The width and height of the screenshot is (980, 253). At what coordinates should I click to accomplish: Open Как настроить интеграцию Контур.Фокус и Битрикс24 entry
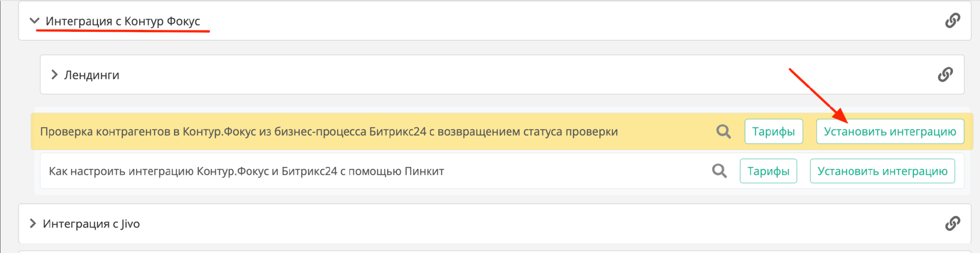pyautogui.click(x=246, y=171)
